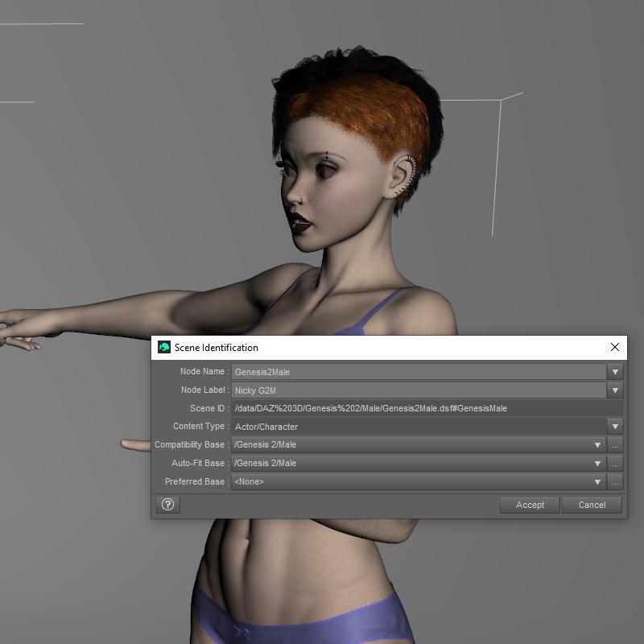Expand the Node Label dropdown arrow
This screenshot has height=644, width=644.
[615, 390]
